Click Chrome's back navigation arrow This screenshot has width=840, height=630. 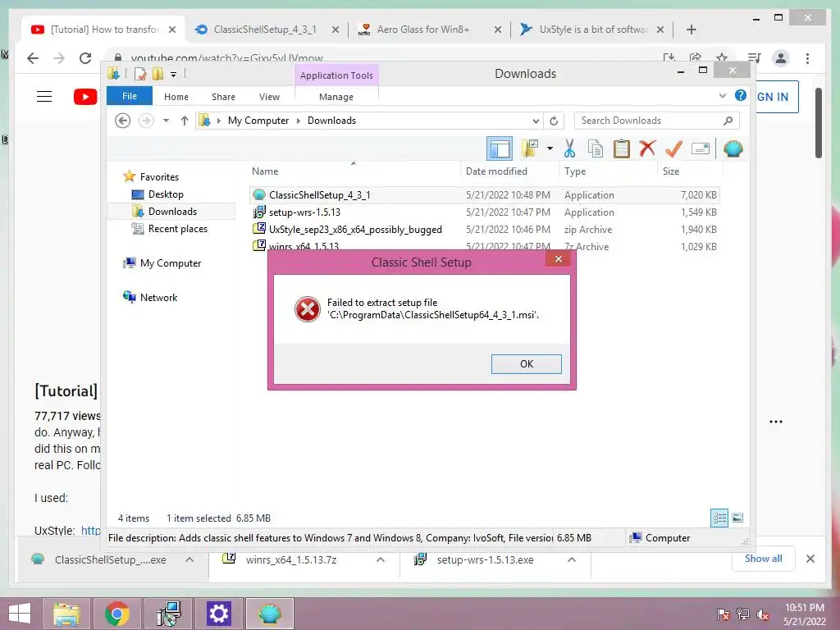click(x=33, y=58)
